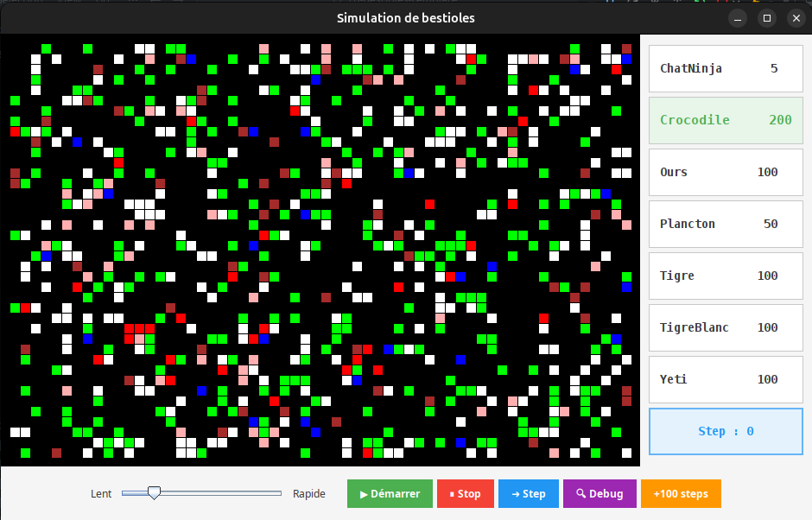Start the simulation with Démarrer button
Image resolution: width=812 pixels, height=520 pixels.
pos(390,494)
